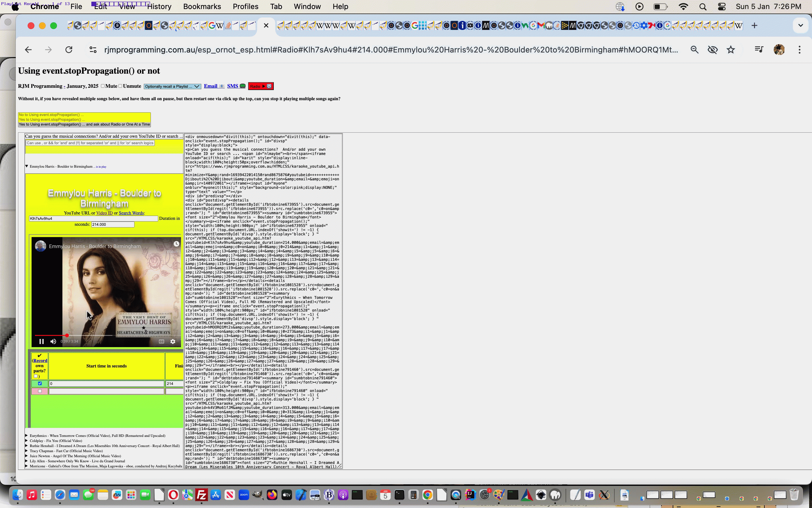
Task: Open Spotlight search in menu bar
Action: 703,7
